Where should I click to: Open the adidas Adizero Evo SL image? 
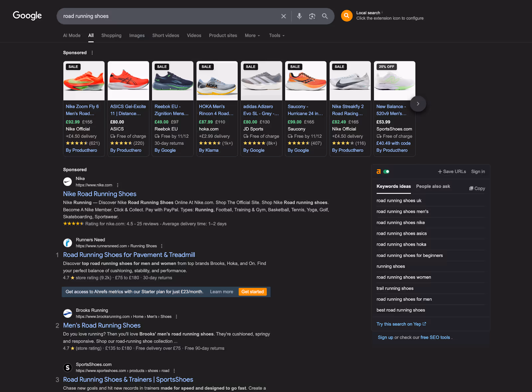pyautogui.click(x=261, y=81)
